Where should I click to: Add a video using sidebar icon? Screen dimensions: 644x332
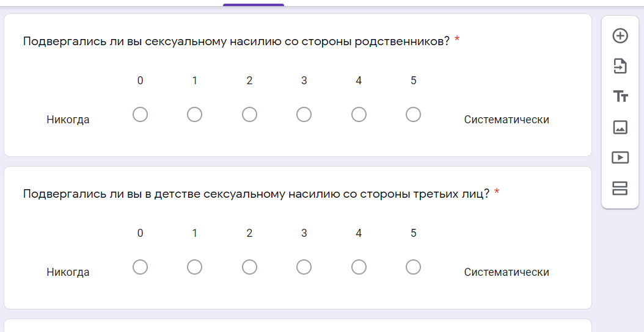pyautogui.click(x=620, y=157)
